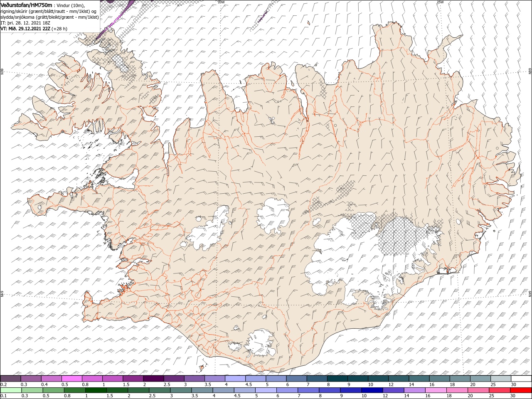This screenshot has width=532, height=399.
Task: Pick the light pink 16 swatch in the lower legend row
Action: click(436, 390)
